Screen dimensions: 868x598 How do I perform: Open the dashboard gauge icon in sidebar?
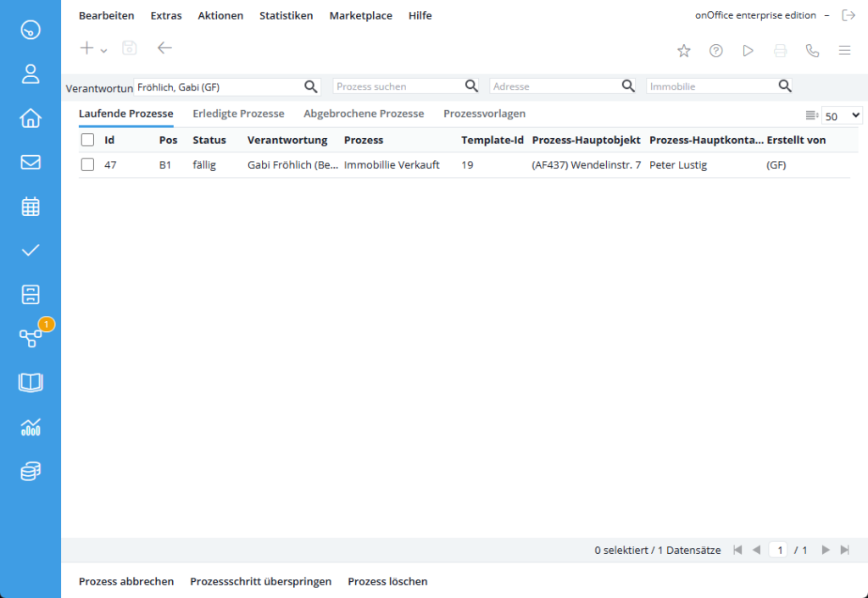point(31,30)
